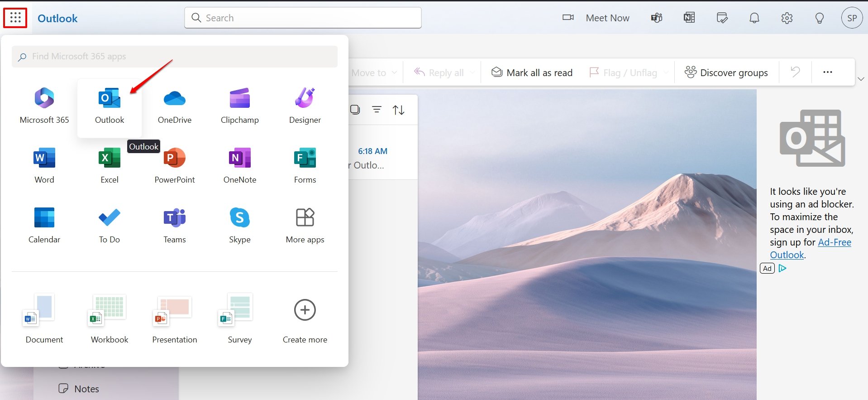Viewport: 868px width, 400px height.
Task: Click the Outlook Search box
Action: pos(303,18)
